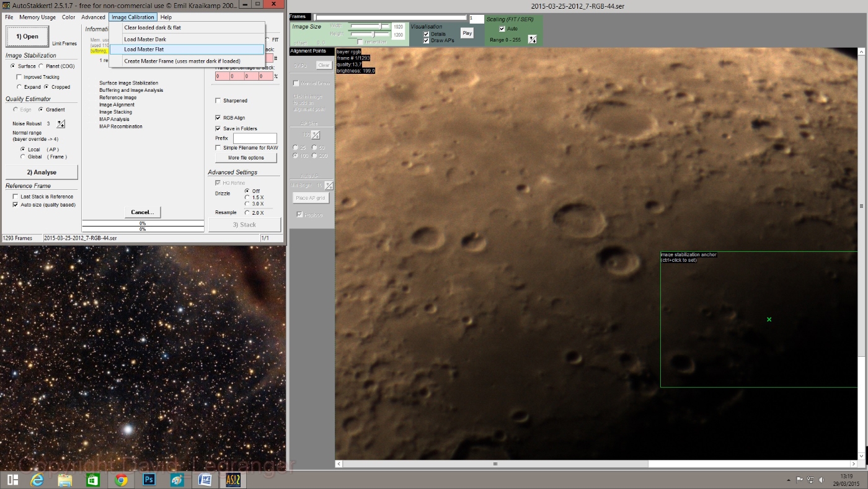The image size is (868, 489).
Task: Choose Create Master Frame menu entry
Action: (187, 61)
